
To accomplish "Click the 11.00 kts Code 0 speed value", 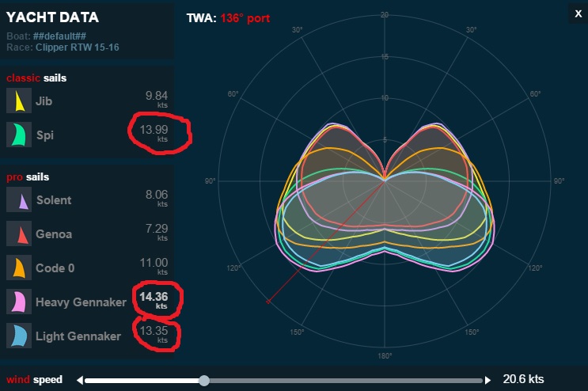I will (154, 266).
